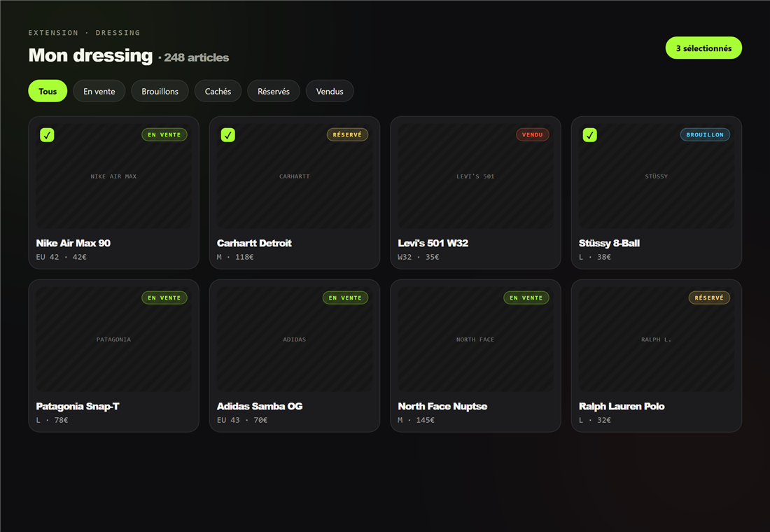Filter by Réservés items

pyautogui.click(x=274, y=91)
